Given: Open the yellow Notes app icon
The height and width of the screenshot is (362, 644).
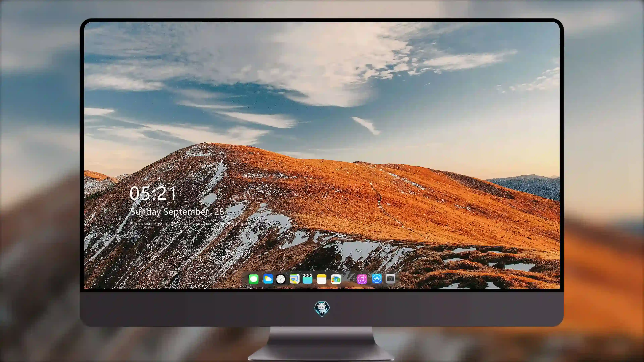Looking at the screenshot, I should tap(321, 279).
